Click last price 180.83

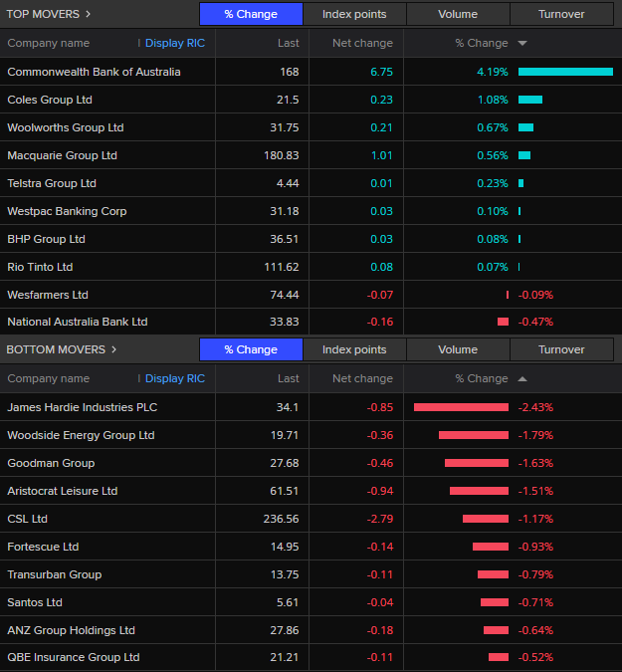pos(282,155)
